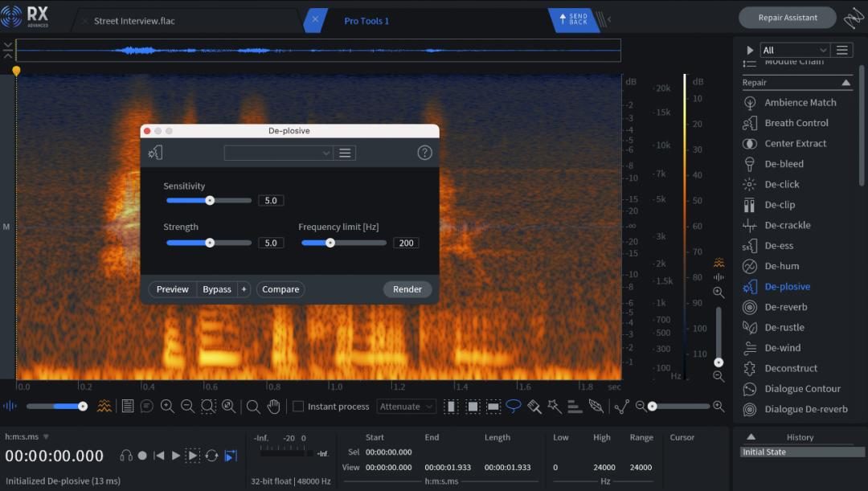This screenshot has width=868, height=491.
Task: Open the De-plosive help question mark
Action: pos(424,153)
